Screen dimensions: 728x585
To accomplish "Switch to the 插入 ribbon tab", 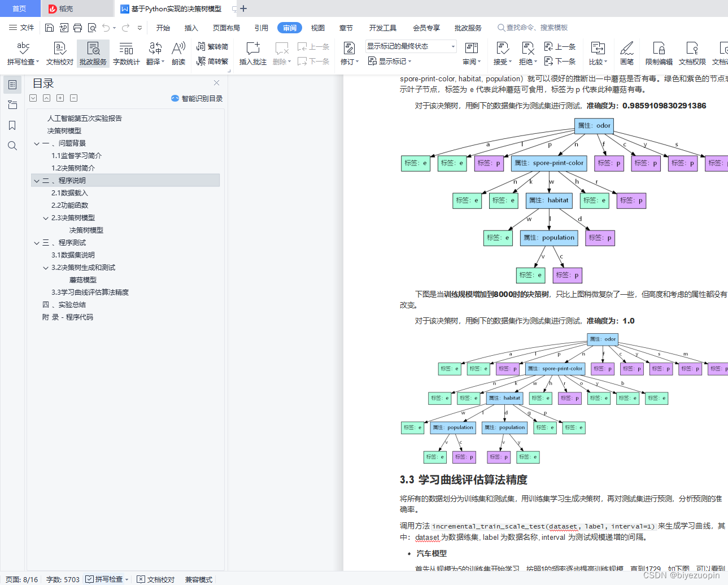I will (x=191, y=28).
